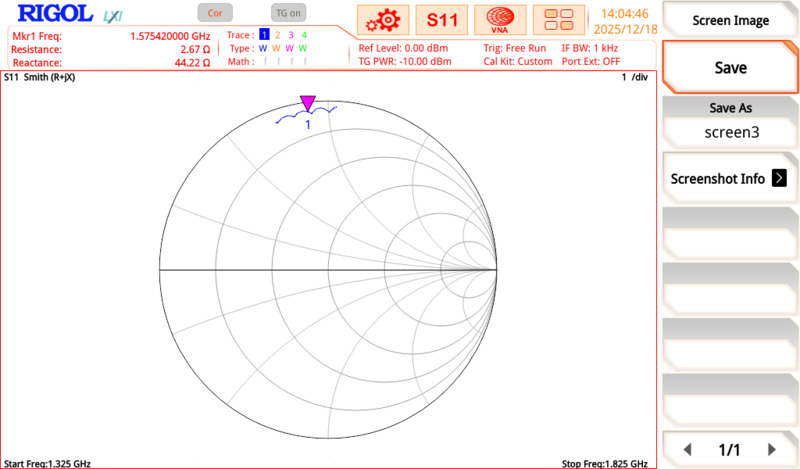
Task: Open the VNA mode icon
Action: point(500,20)
